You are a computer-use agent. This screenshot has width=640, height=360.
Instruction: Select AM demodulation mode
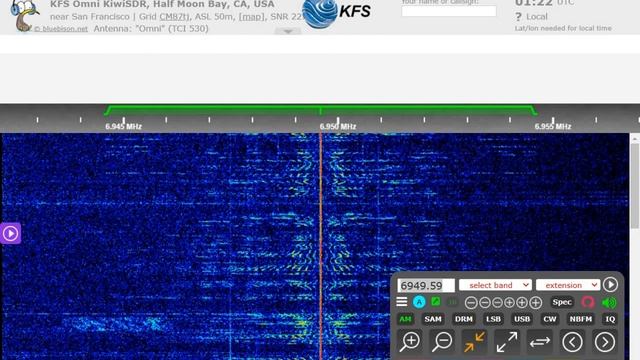pyautogui.click(x=405, y=319)
